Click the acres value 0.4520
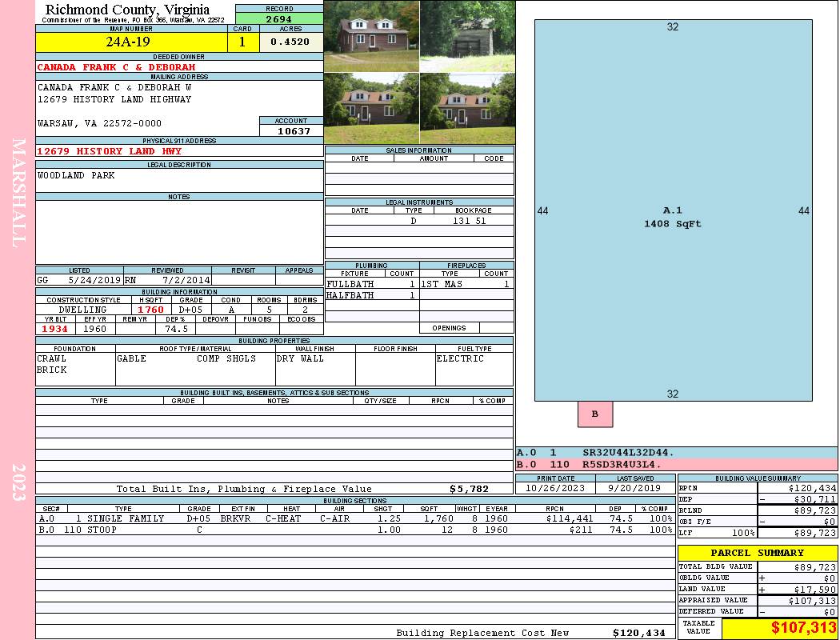Image resolution: width=840 pixels, height=640 pixels. 290,42
